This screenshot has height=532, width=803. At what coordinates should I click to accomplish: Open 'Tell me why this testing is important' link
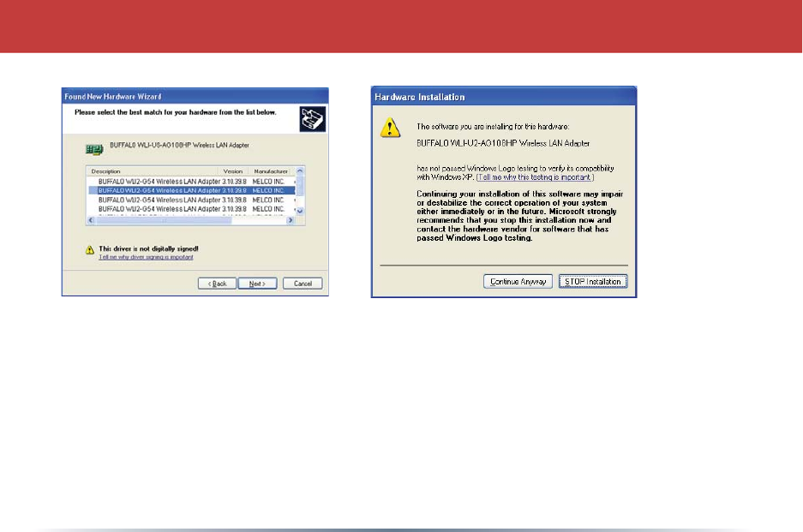(535, 177)
